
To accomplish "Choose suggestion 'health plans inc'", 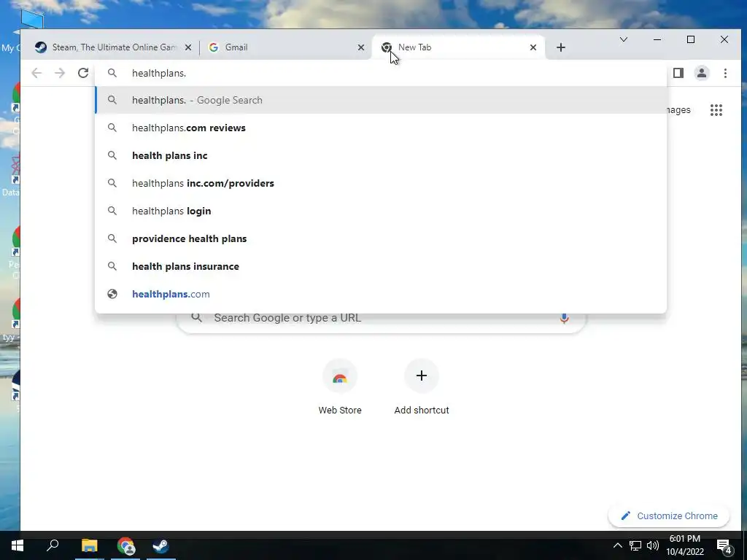I will (x=381, y=155).
